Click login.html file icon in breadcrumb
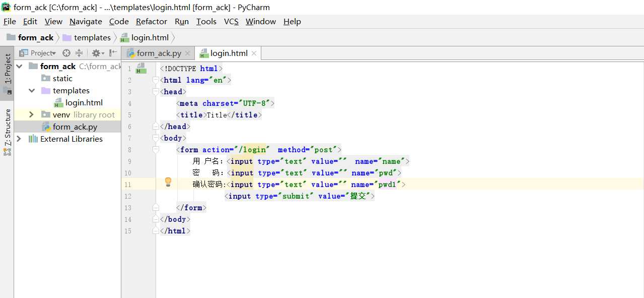 coord(124,37)
